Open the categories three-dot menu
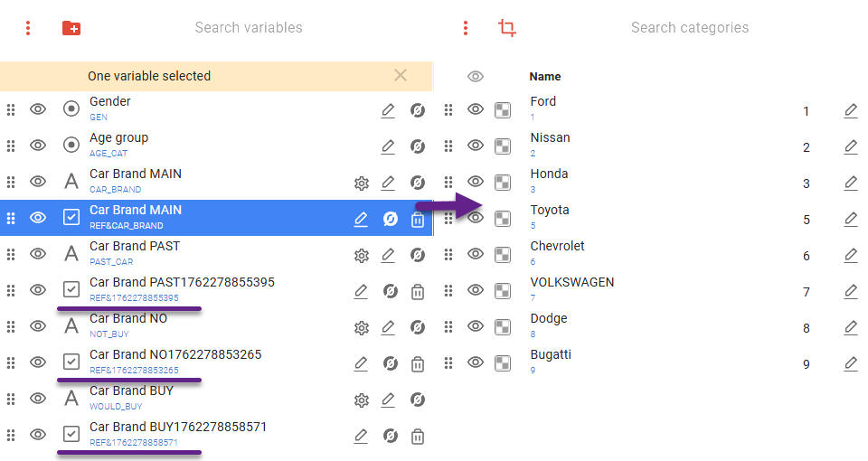 pos(466,28)
